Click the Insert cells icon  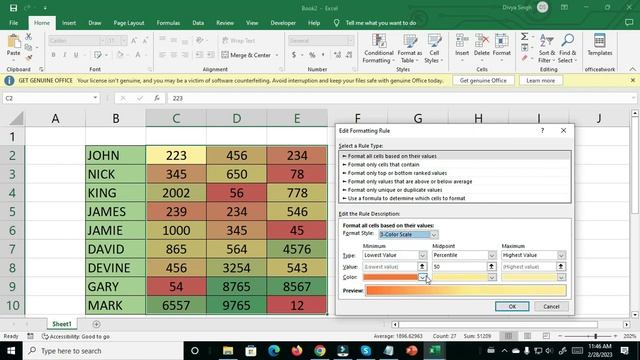coord(462,41)
